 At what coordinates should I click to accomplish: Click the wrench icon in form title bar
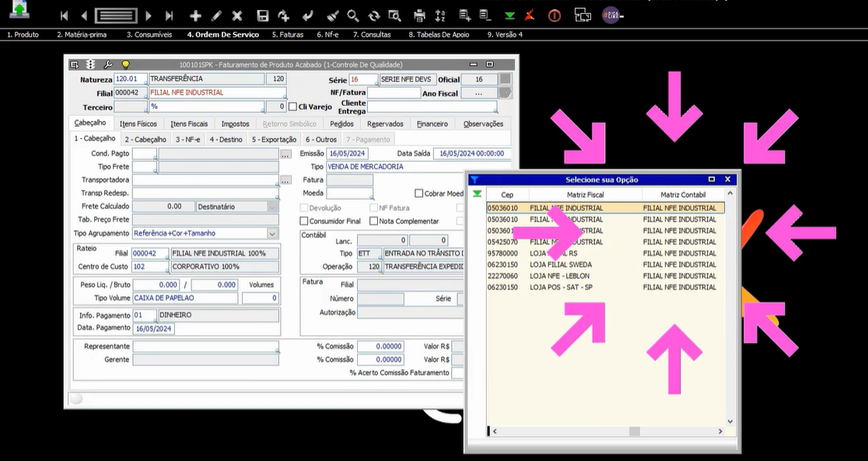(x=108, y=65)
